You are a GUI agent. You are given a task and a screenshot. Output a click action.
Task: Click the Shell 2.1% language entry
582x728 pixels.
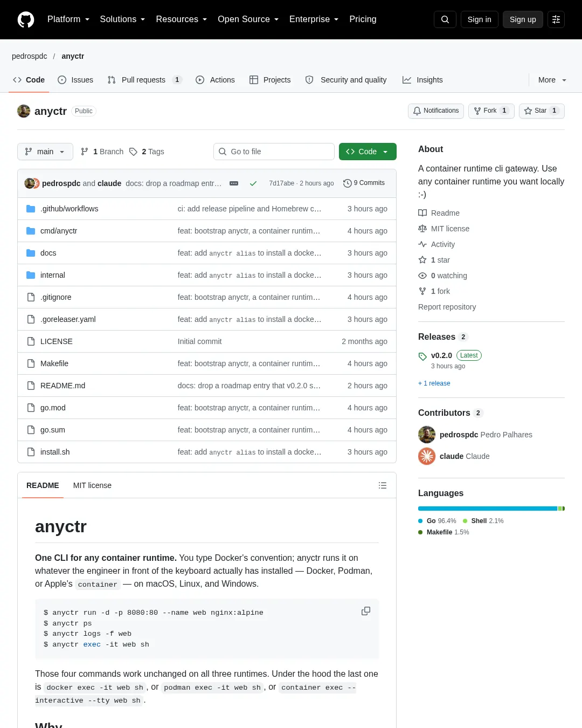point(483,521)
